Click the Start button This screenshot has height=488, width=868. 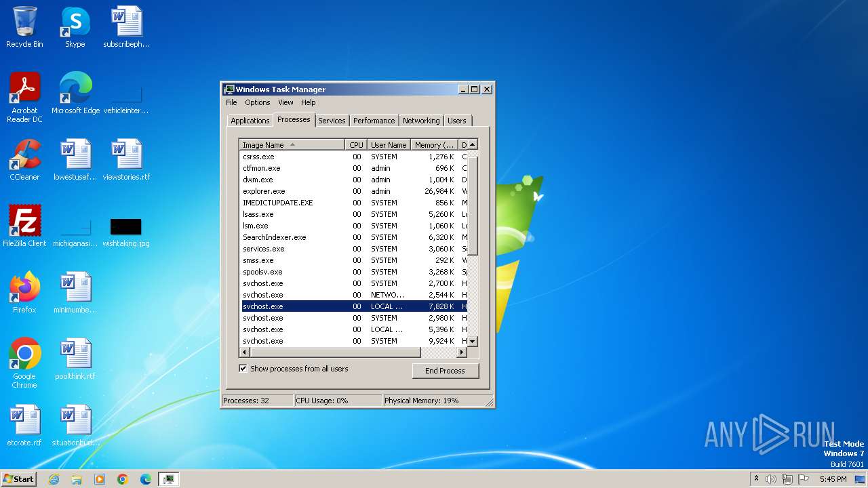point(19,479)
